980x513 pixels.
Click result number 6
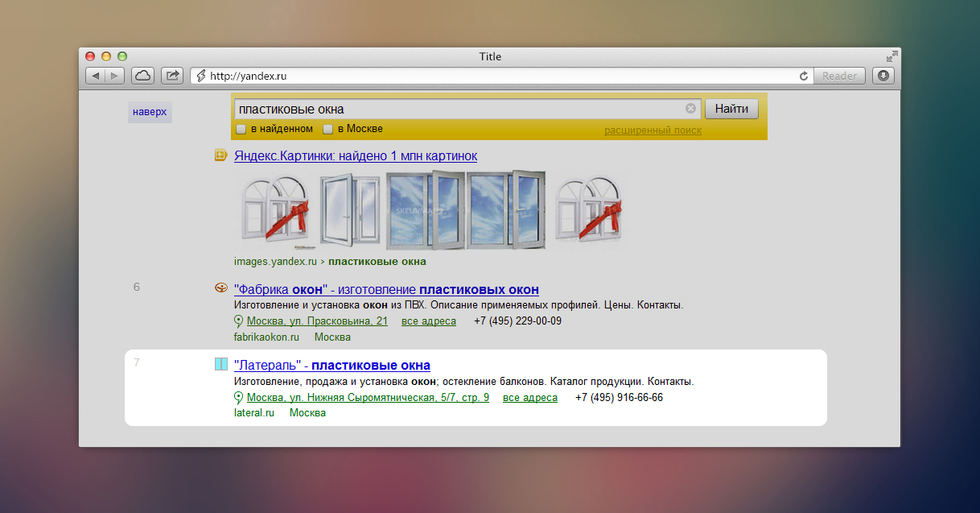[137, 287]
